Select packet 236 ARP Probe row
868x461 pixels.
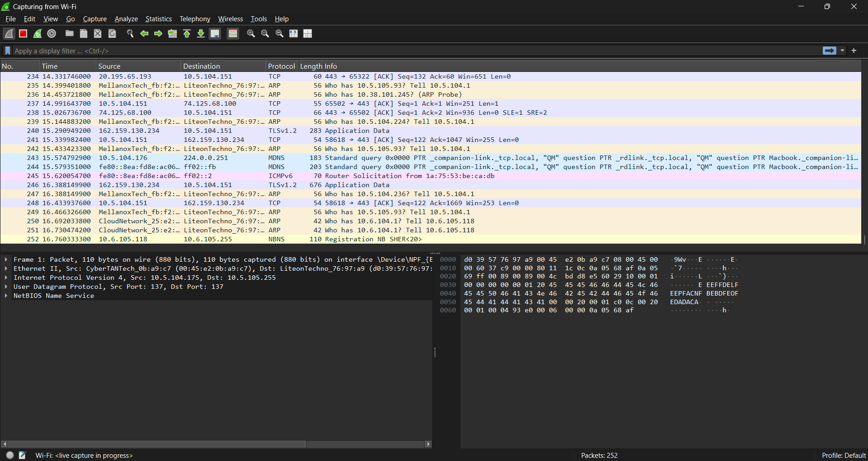[x=431, y=94]
